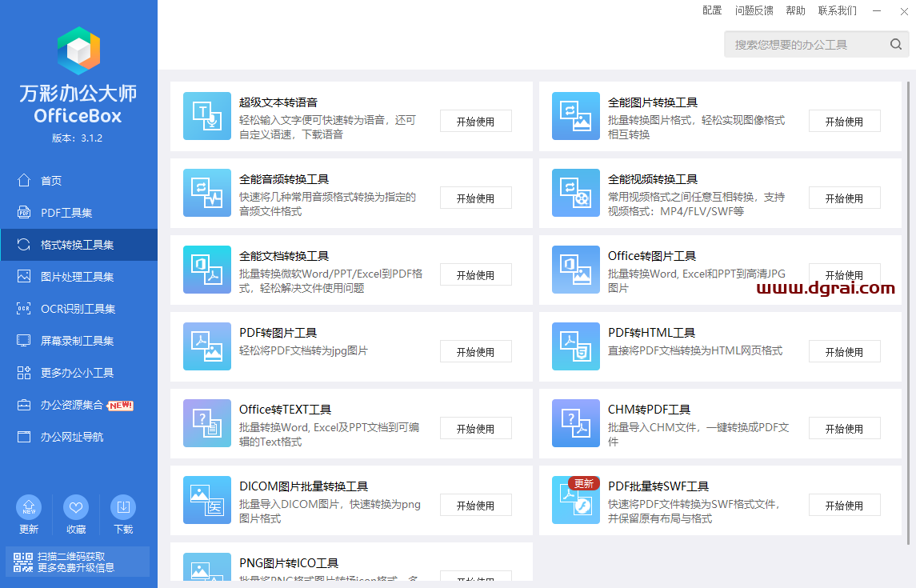Screen dimensions: 916x588
Task: Start DICOM图片批量转换工具 via 开始使用
Action: click(475, 505)
